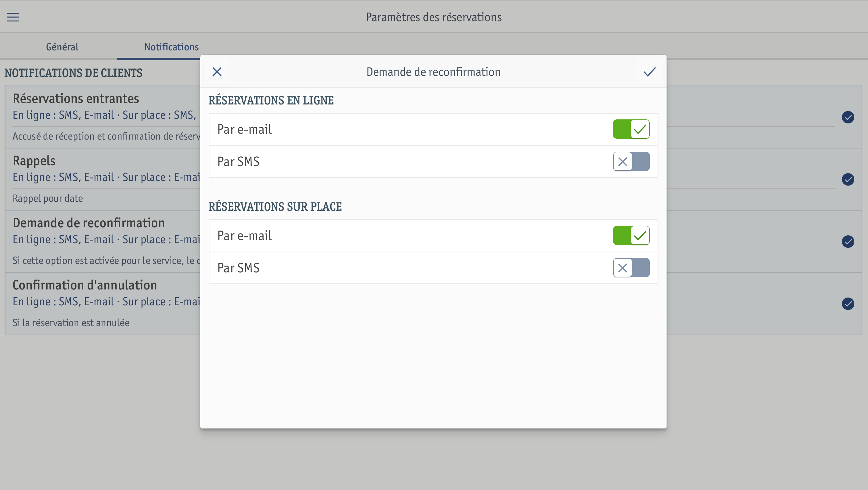Toggle Par e-mail under Réservations en ligne

631,129
